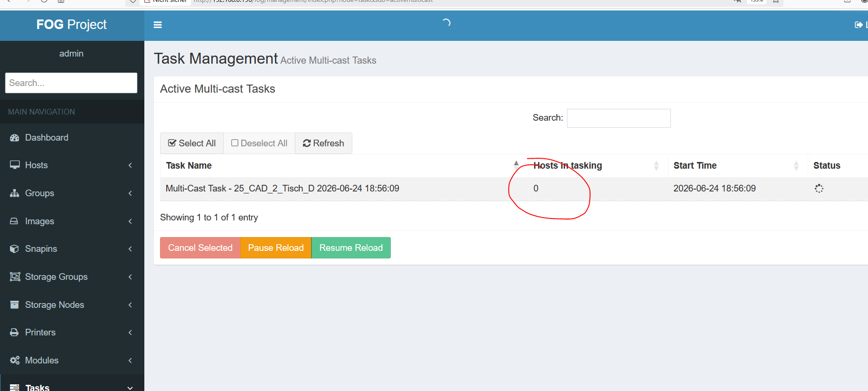Image resolution: width=868 pixels, height=391 pixels.
Task: Open the Groups menu item
Action: click(72, 193)
